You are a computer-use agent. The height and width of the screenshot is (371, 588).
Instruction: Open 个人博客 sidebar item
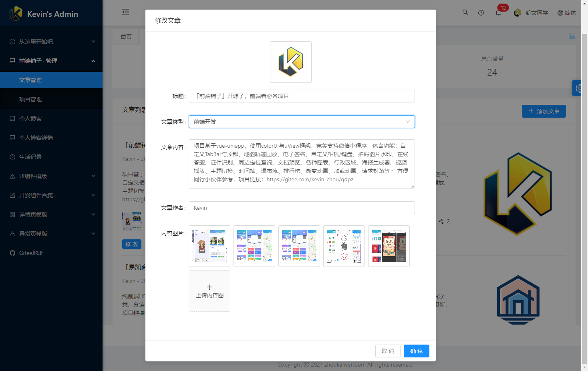pyautogui.click(x=51, y=118)
